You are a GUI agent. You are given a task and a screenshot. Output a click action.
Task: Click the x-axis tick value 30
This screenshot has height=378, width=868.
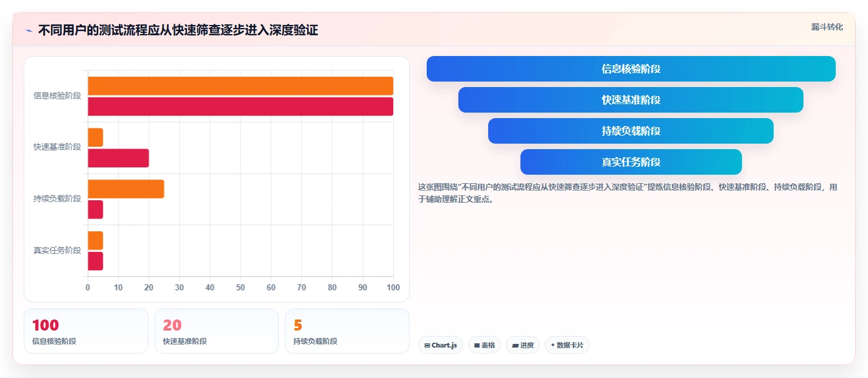point(180,287)
